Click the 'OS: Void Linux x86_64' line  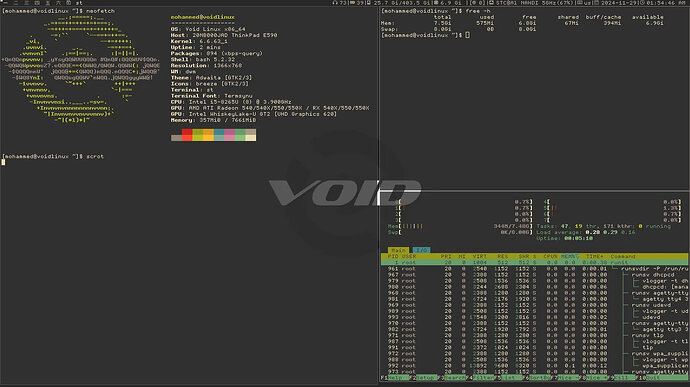pos(208,29)
